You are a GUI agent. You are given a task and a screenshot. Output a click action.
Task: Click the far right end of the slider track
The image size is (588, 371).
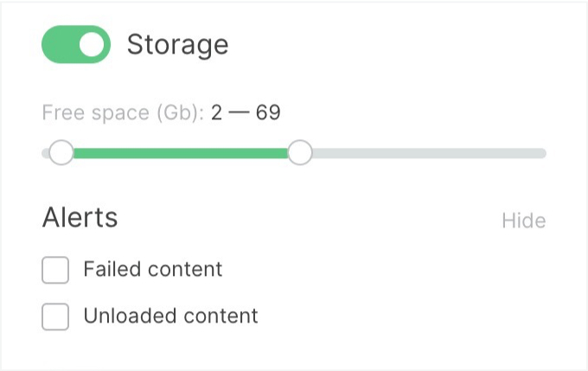542,153
